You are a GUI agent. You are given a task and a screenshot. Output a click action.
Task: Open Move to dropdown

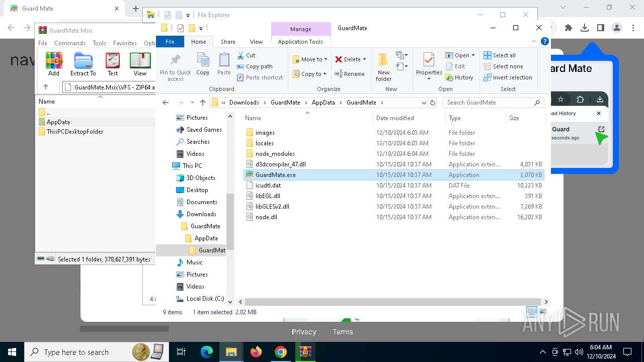click(310, 59)
